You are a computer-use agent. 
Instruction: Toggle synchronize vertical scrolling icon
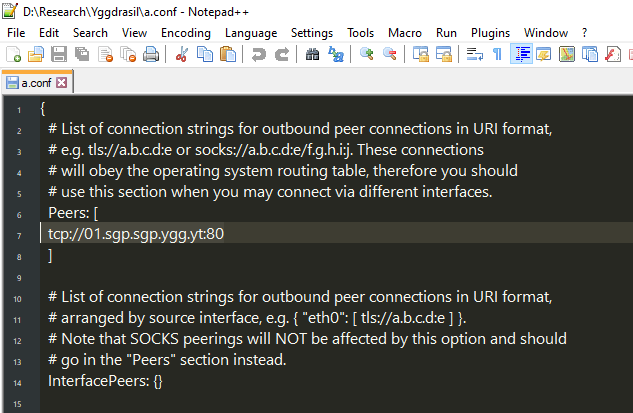pyautogui.click(x=420, y=54)
